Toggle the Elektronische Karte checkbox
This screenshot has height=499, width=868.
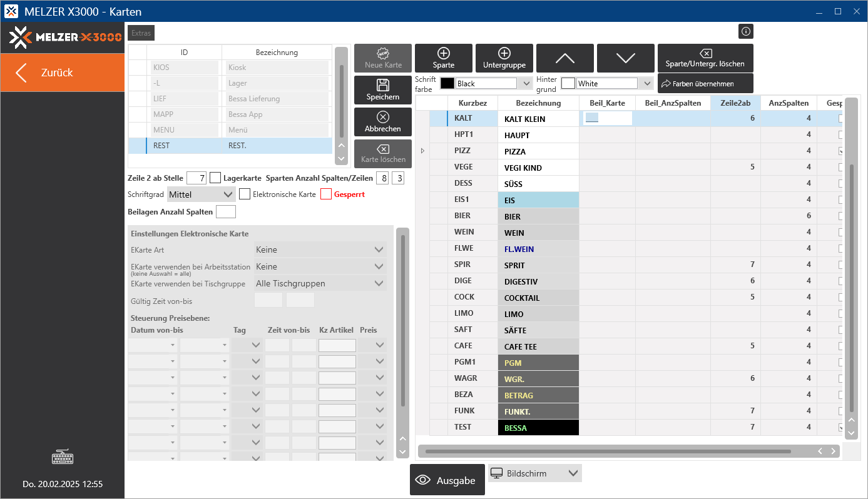point(245,194)
